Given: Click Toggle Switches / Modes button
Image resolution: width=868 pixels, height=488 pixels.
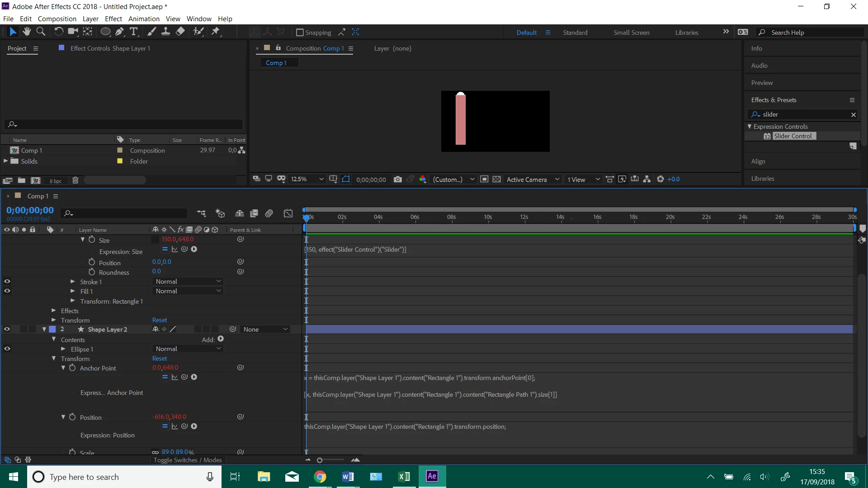Looking at the screenshot, I should (188, 460).
